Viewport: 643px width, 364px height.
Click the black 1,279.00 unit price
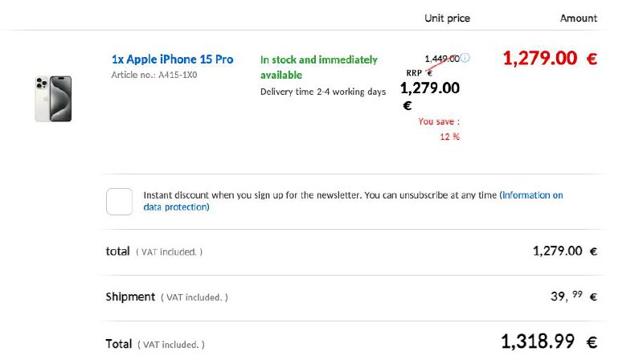[430, 88]
